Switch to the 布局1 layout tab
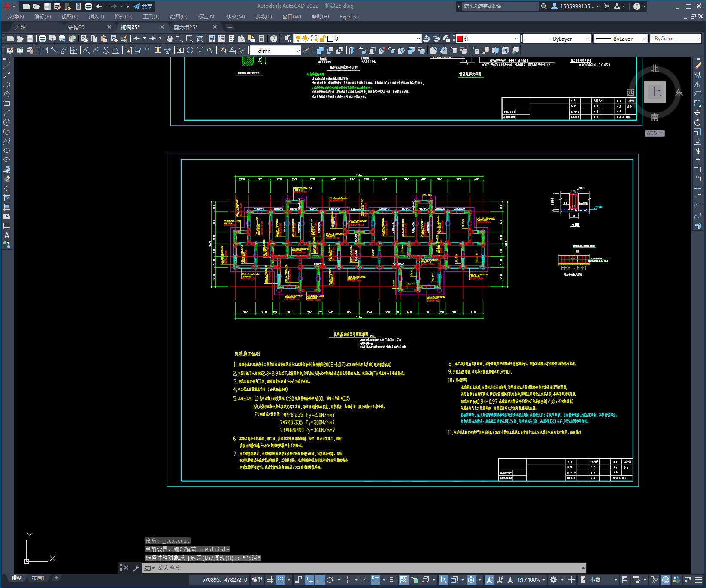Screen dimensions: 706x588 38,578
